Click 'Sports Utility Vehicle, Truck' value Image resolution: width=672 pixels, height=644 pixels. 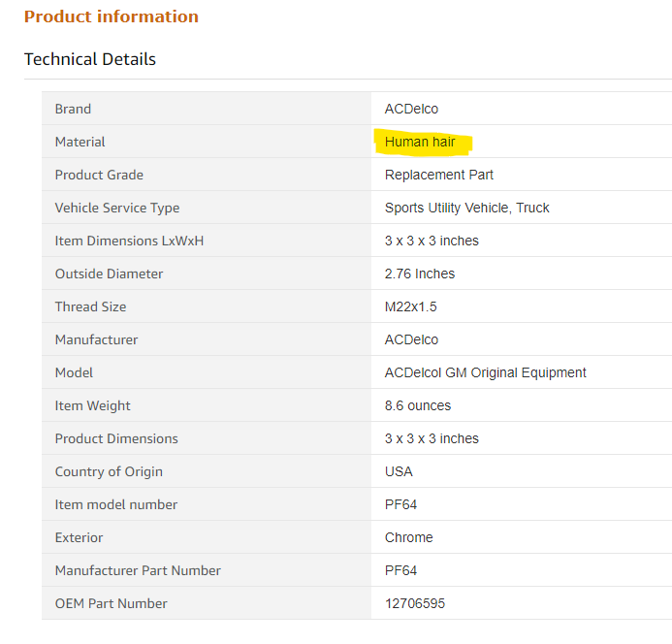[466, 208]
